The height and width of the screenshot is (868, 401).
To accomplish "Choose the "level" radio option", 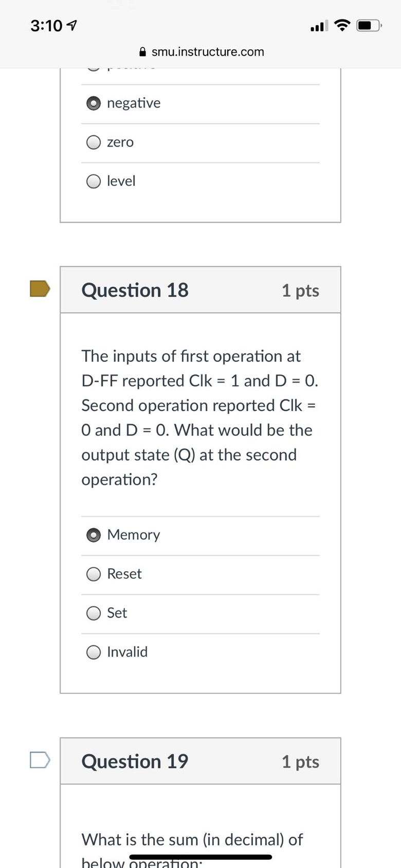I will 94,182.
